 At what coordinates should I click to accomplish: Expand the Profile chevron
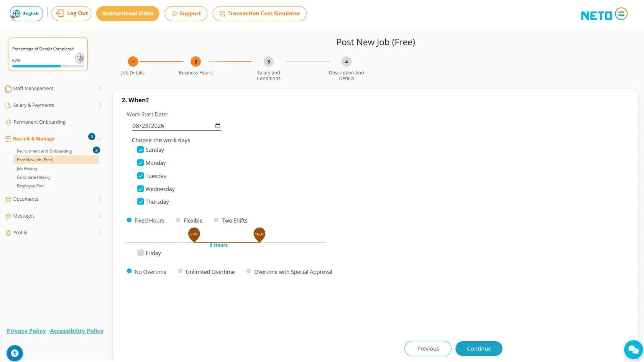tap(100, 233)
